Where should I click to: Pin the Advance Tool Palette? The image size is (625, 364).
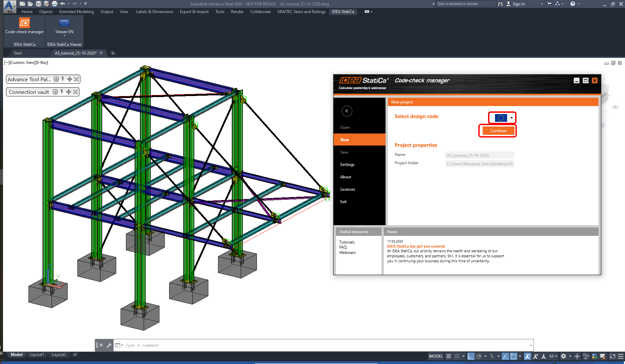pos(63,79)
